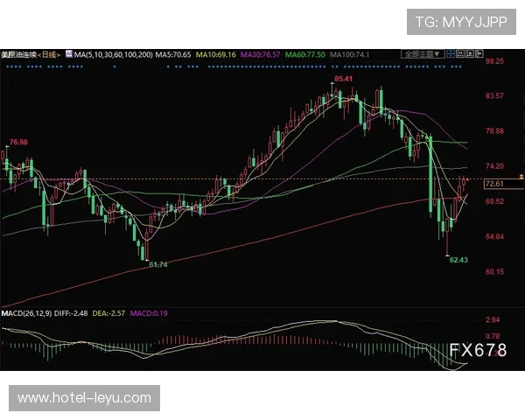Click the 61.74 low price marker
The image size is (525, 420).
coord(157,263)
